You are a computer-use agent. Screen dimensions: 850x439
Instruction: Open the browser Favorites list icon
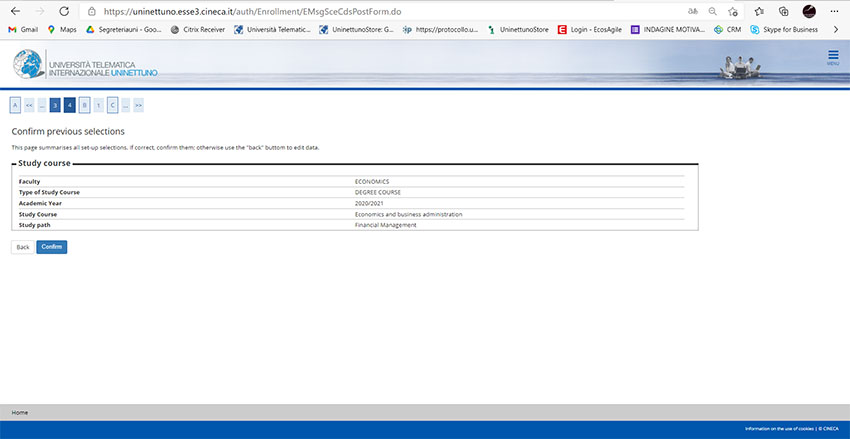[759, 11]
